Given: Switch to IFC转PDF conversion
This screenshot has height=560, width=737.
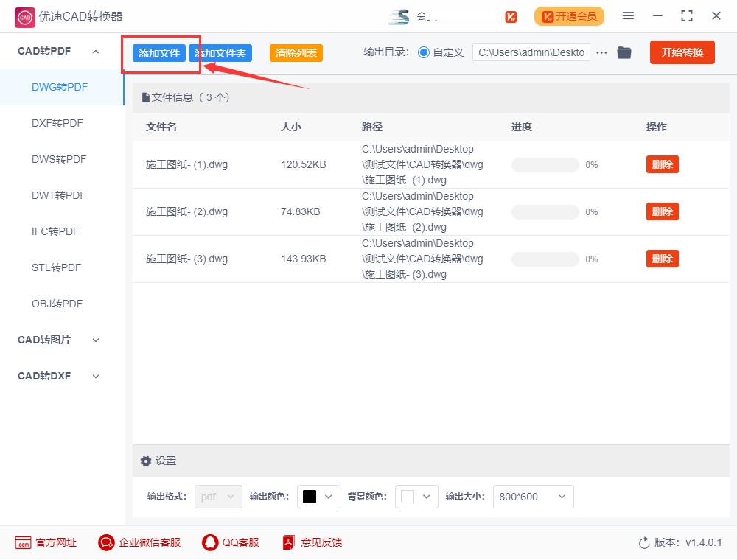Looking at the screenshot, I should [x=55, y=231].
